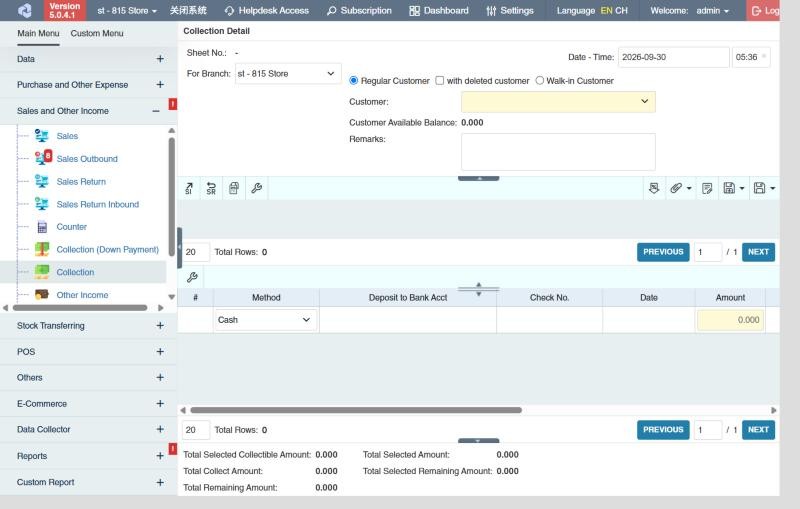
Task: Click the edit note toolbar icon
Action: click(707, 188)
